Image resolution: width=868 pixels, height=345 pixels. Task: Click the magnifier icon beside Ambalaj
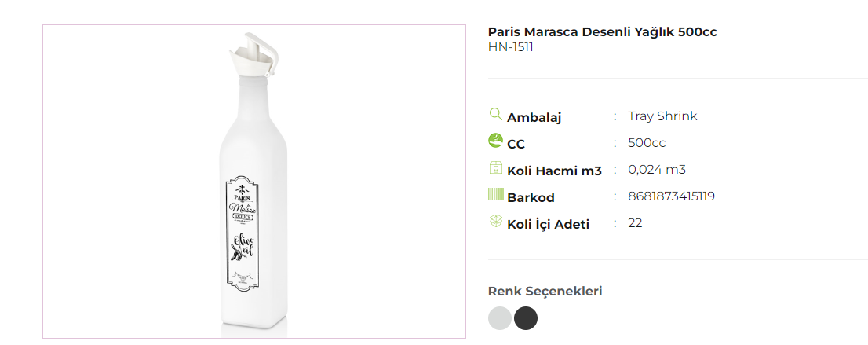[495, 114]
